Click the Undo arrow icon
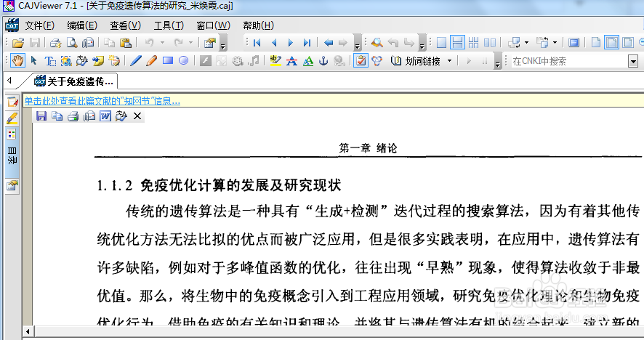Viewport: 644px width, 340px height. click(150, 43)
